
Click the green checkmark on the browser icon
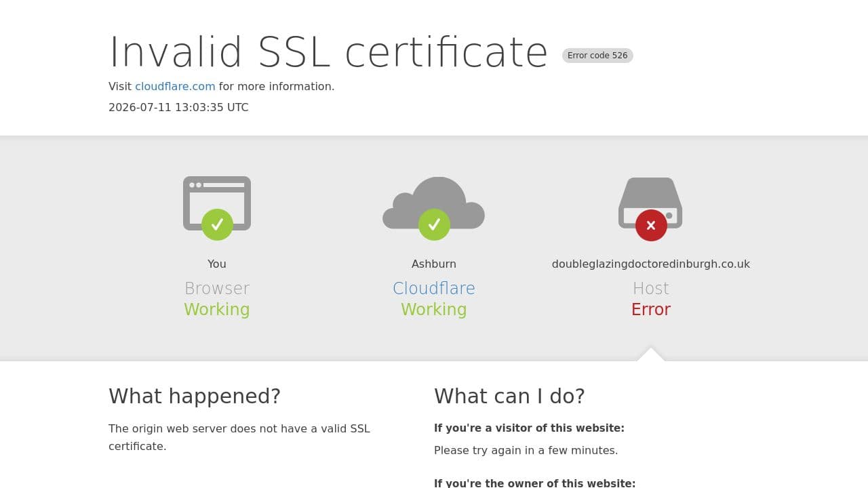(217, 224)
